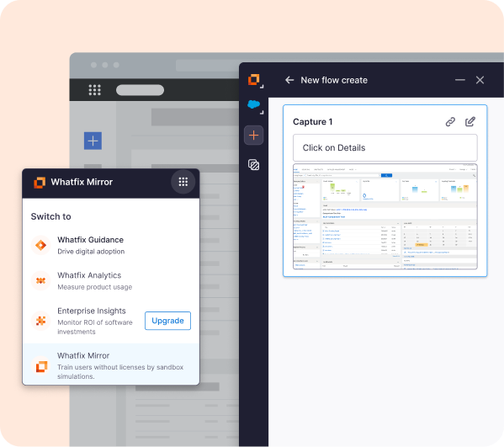Click the orange plus add-step button
Image resolution: width=504 pixels, height=447 pixels.
(x=253, y=135)
